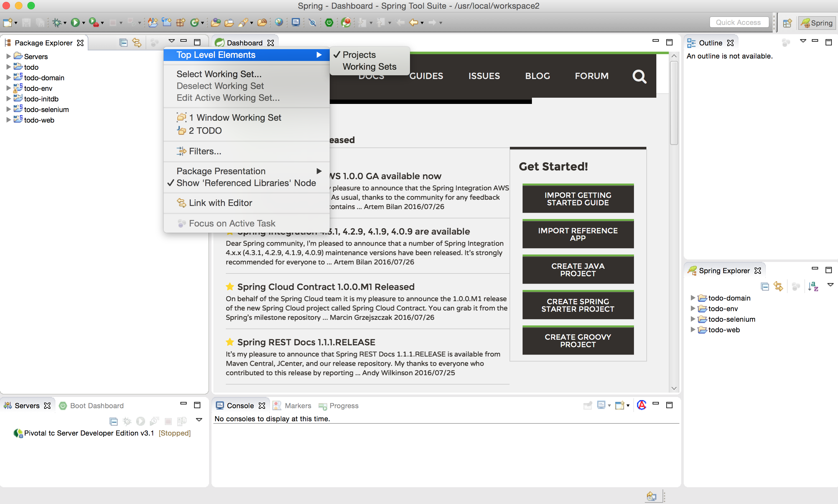Screen dimensions: 838x504
Task: Click the Sort icon in Spring Explorer
Action: pyautogui.click(x=813, y=286)
